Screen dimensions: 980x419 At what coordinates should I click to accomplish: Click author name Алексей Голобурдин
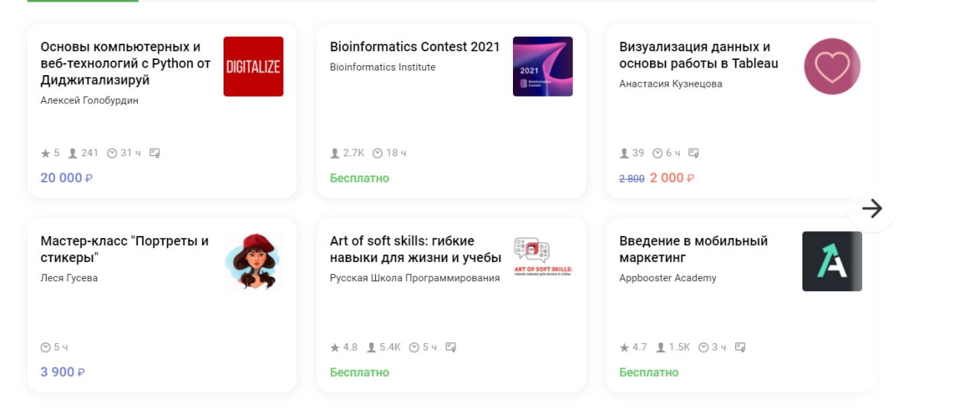coord(90,100)
